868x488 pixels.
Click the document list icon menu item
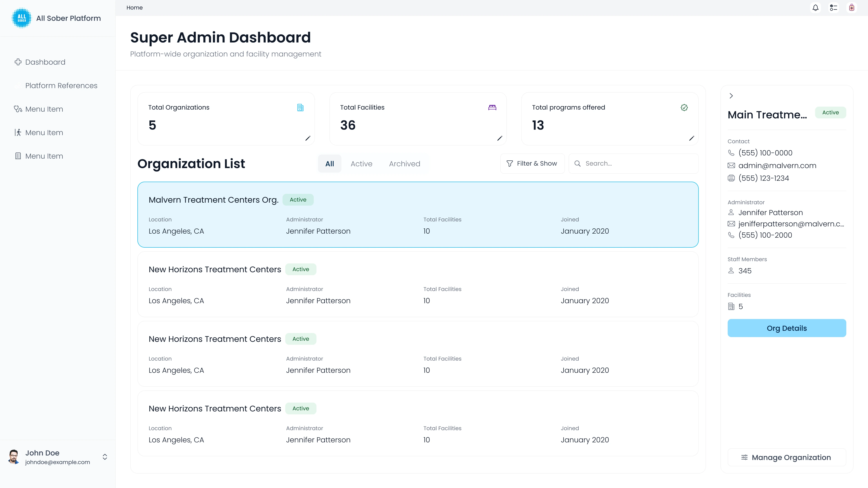18,156
